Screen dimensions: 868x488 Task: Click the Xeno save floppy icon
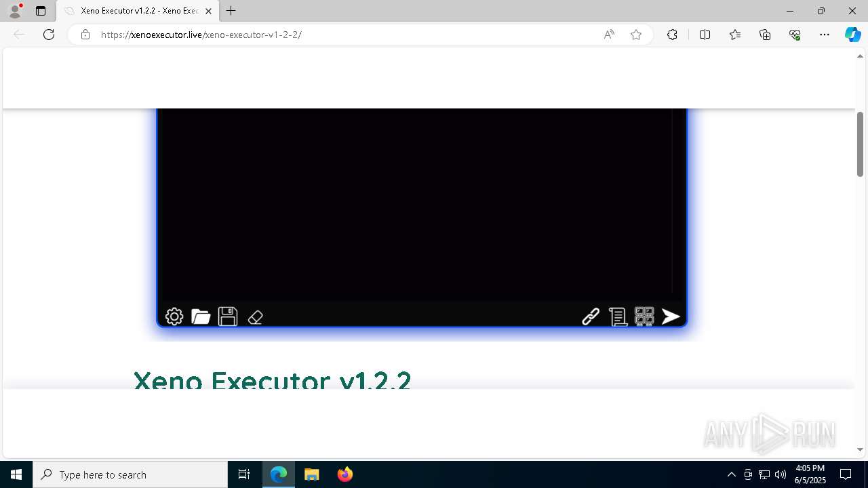point(228,317)
